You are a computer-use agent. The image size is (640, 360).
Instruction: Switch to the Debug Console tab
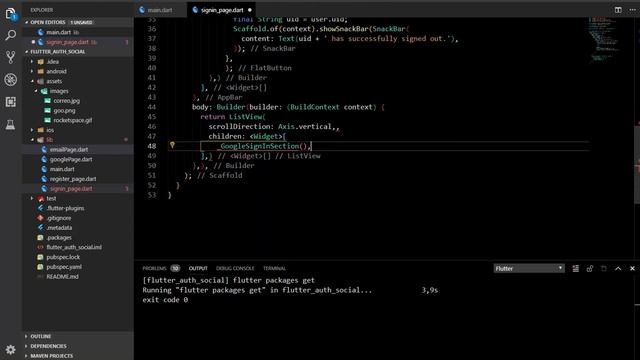[x=235, y=268]
